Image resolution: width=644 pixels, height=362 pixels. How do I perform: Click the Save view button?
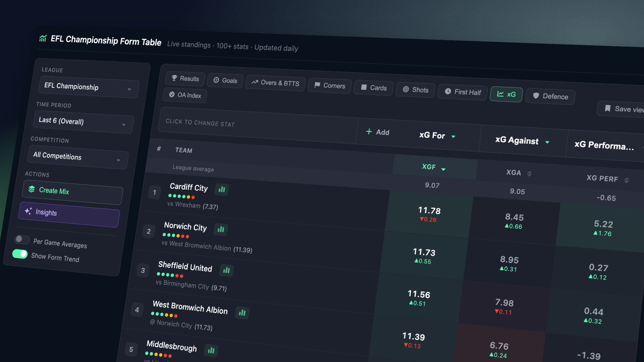[x=621, y=109]
